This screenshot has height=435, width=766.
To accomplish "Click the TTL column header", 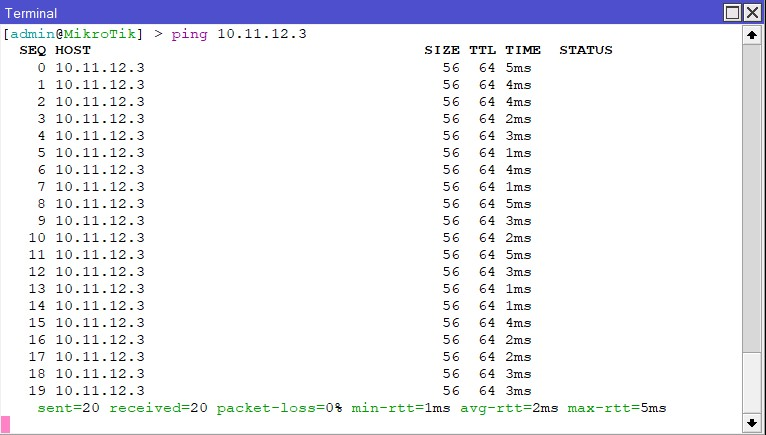I will pyautogui.click(x=482, y=50).
